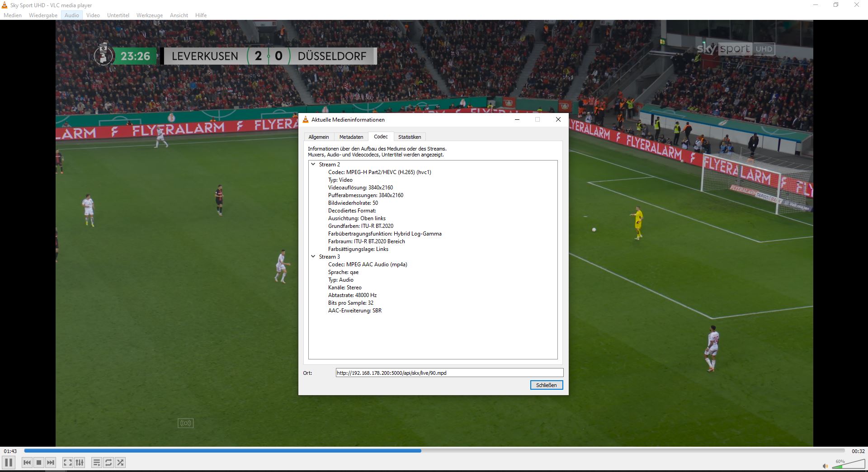This screenshot has width=868, height=472.
Task: Select the Stream 3 row
Action: 330,257
